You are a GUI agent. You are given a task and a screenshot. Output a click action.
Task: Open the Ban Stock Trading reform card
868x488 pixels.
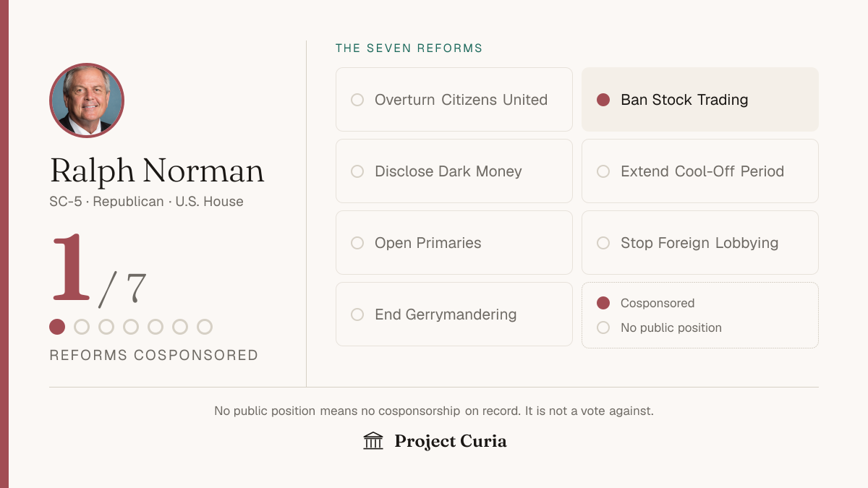(700, 100)
